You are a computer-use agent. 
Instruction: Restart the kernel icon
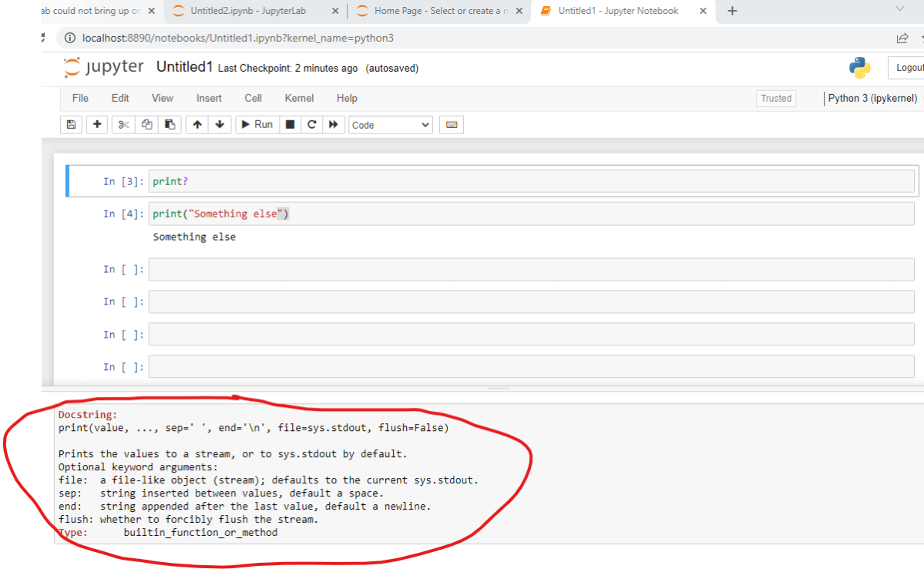[x=312, y=124]
